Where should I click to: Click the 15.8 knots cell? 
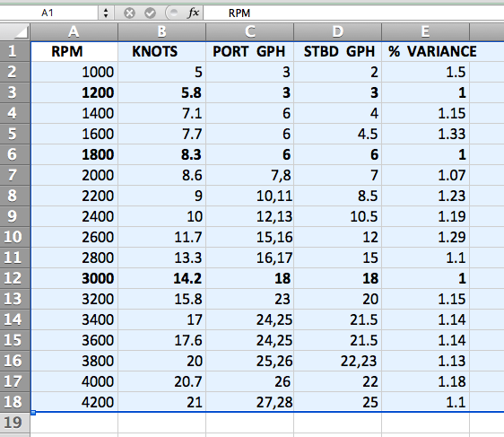pos(161,299)
